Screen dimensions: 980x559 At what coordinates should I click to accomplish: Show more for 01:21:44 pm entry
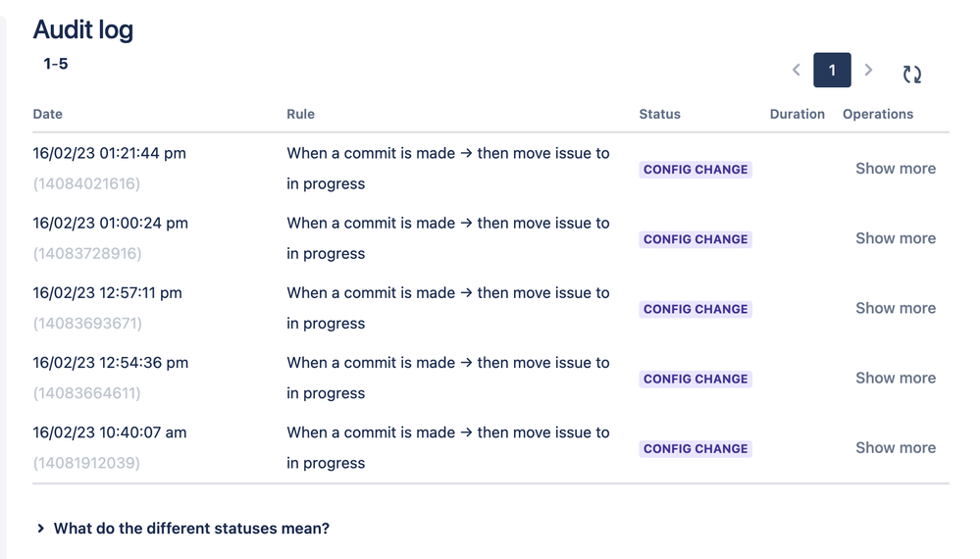(895, 169)
